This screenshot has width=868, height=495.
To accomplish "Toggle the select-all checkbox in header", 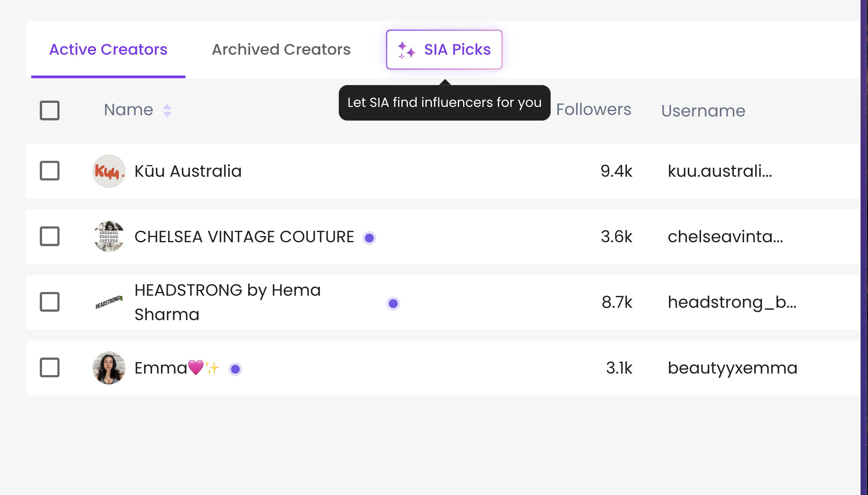I will click(x=50, y=110).
